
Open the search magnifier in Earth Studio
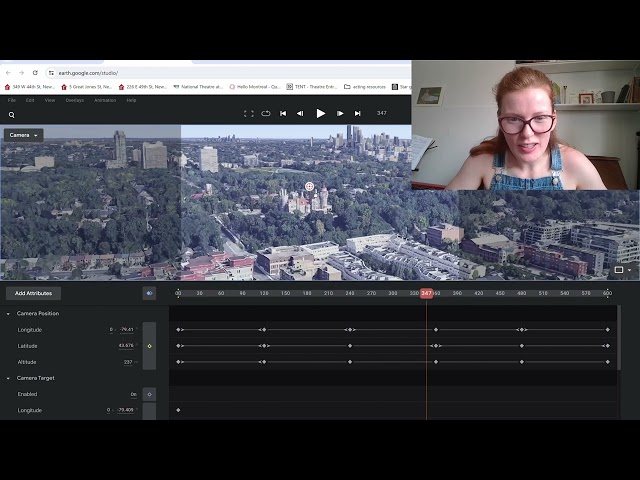pyautogui.click(x=11, y=115)
